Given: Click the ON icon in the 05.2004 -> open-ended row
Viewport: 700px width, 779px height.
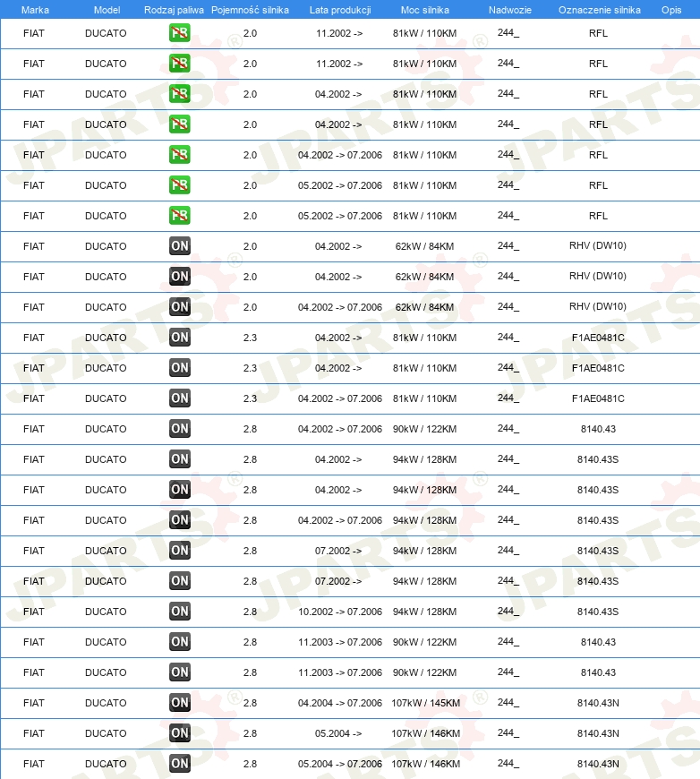Looking at the screenshot, I should coord(179,732).
